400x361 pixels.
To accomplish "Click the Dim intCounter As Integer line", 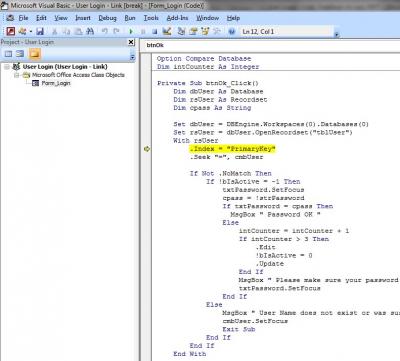I will tap(208, 67).
